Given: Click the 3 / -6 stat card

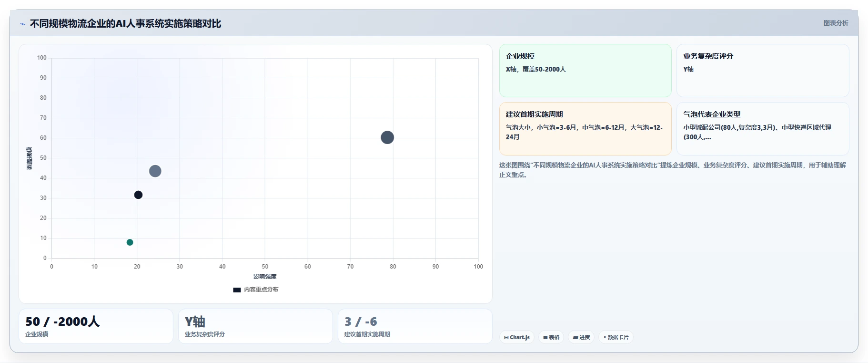Looking at the screenshot, I should tap(415, 326).
